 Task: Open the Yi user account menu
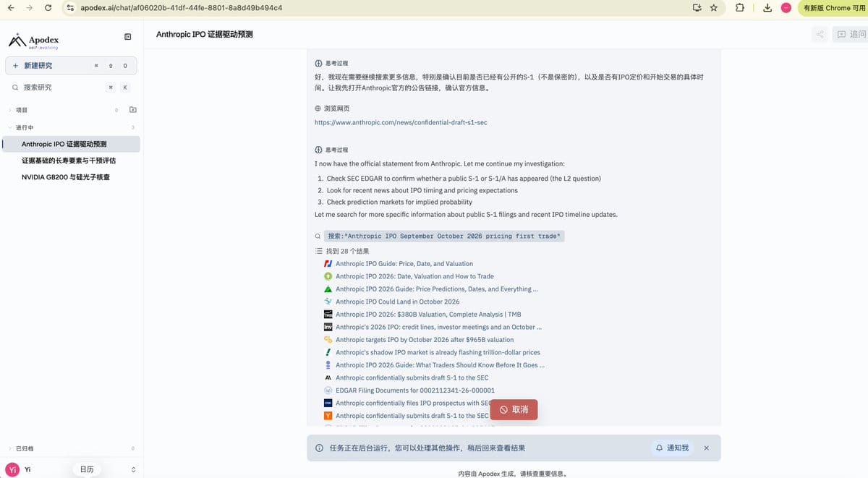click(71, 469)
